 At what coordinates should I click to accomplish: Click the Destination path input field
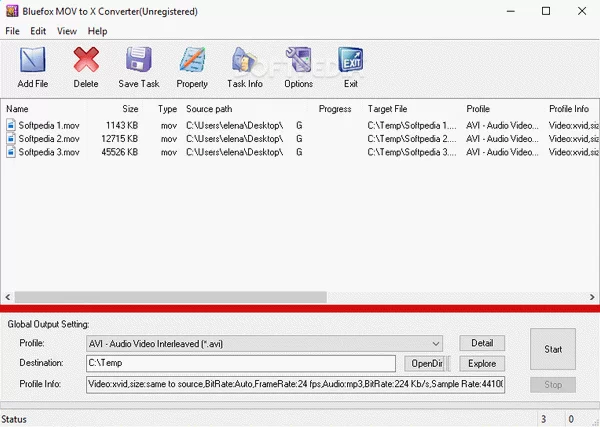pos(240,363)
